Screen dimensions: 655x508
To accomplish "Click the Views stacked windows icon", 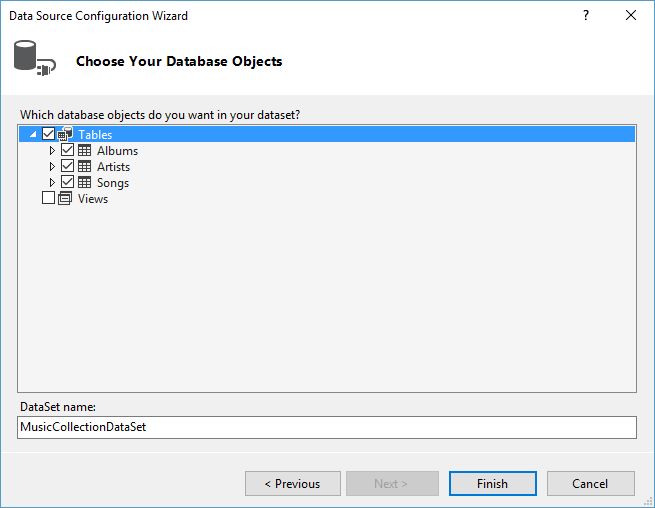I will coord(65,198).
